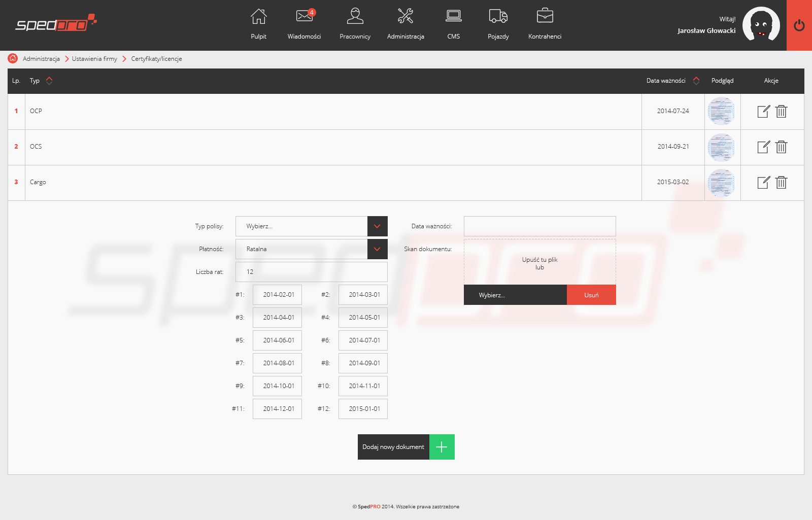Delete the Cargo certificate row

781,183
